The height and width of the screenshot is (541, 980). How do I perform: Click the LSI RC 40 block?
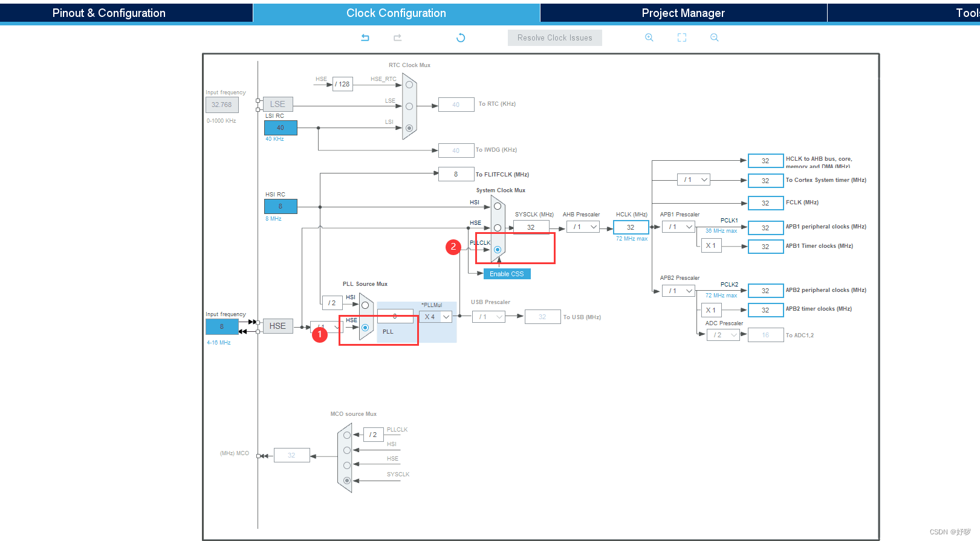281,128
